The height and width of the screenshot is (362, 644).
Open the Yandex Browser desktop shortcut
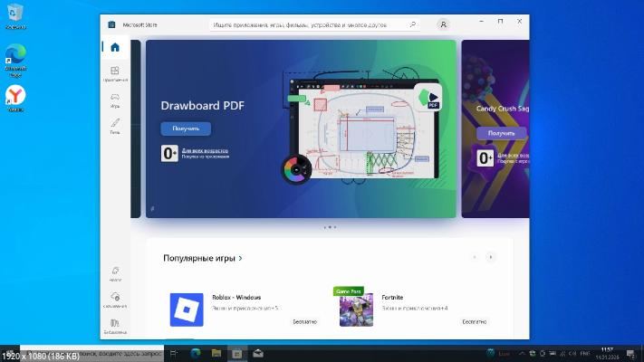pos(15,97)
